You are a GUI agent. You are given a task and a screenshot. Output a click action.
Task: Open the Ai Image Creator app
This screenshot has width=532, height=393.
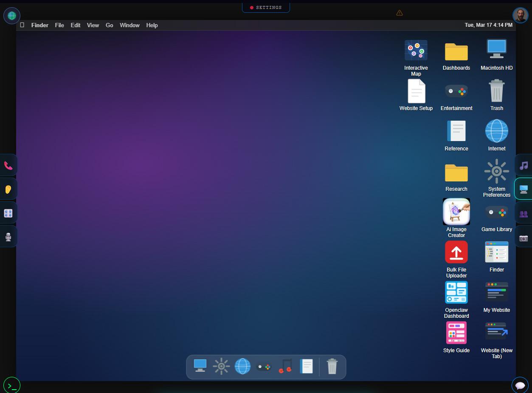click(x=456, y=211)
